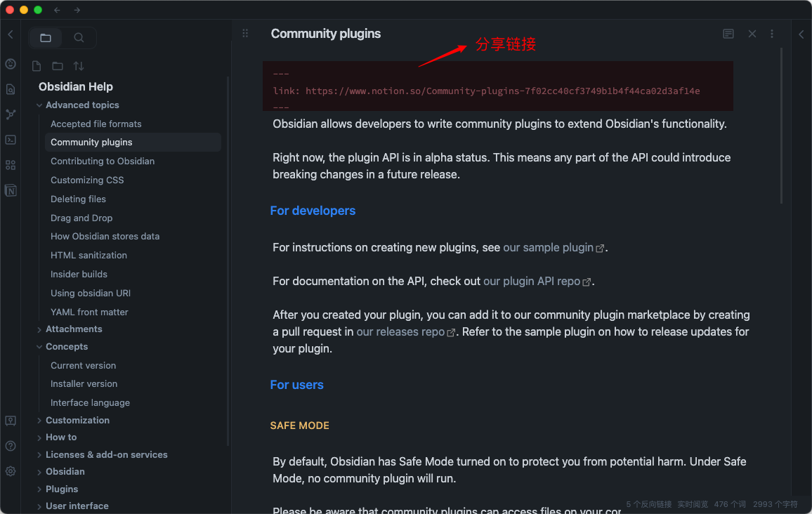Viewport: 812px width, 514px height.
Task: Toggle reading/edit view icon in header
Action: tap(728, 34)
